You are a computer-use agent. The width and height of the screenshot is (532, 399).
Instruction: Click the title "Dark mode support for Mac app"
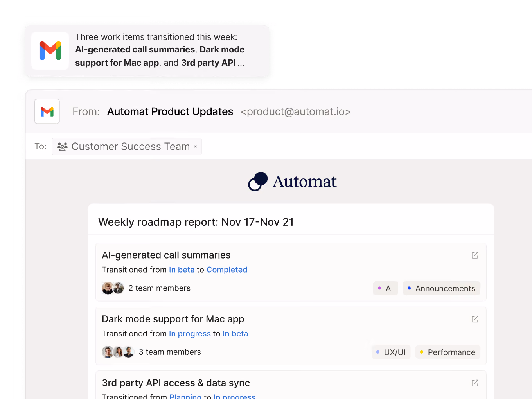tap(173, 319)
